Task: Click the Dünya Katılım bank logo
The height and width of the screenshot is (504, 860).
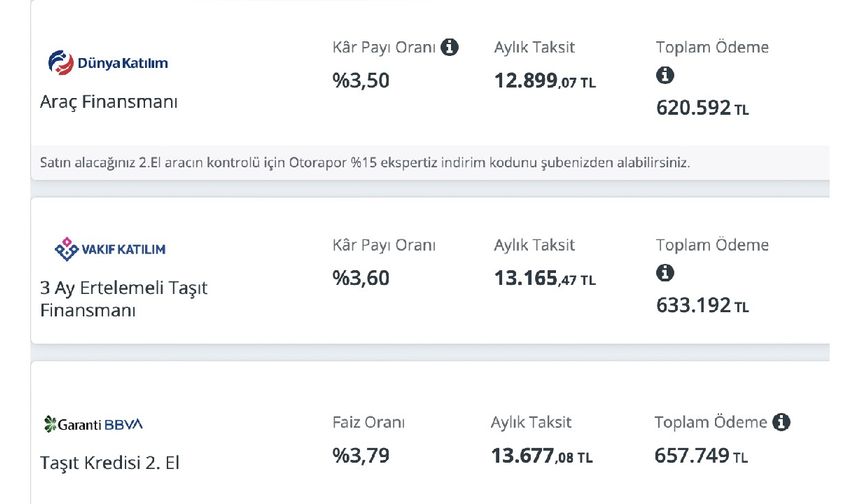Action: (x=108, y=63)
